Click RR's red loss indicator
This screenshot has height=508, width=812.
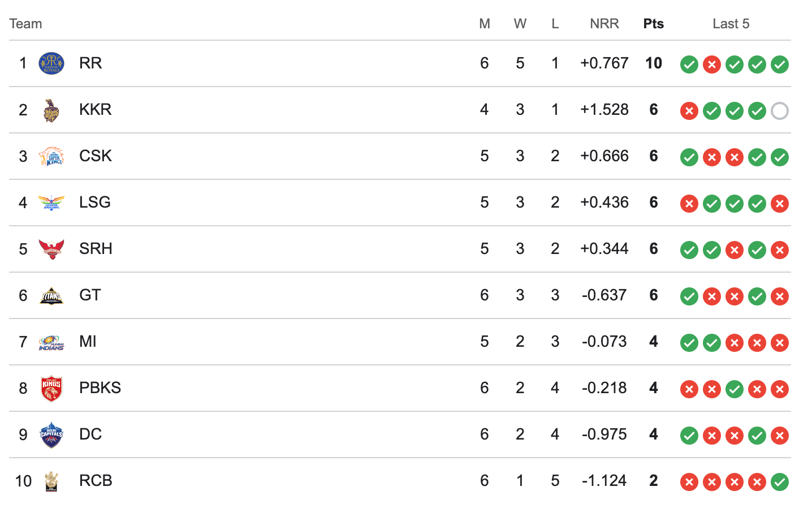711,64
